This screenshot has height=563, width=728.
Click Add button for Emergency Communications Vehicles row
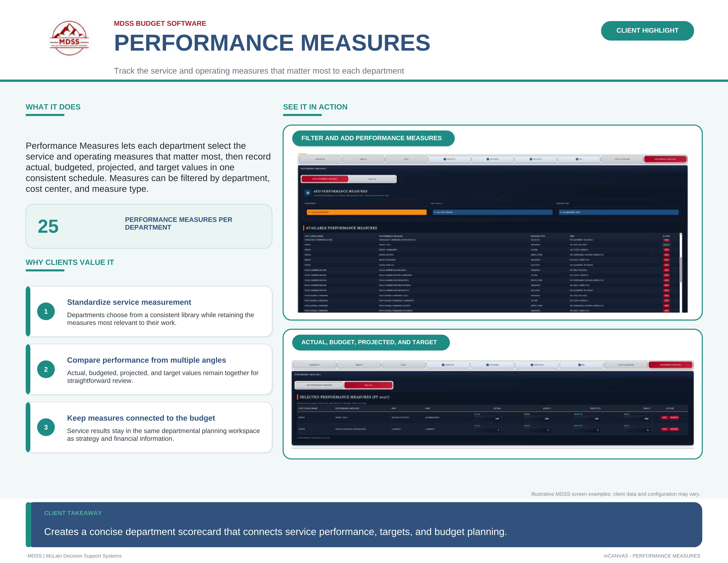click(666, 240)
